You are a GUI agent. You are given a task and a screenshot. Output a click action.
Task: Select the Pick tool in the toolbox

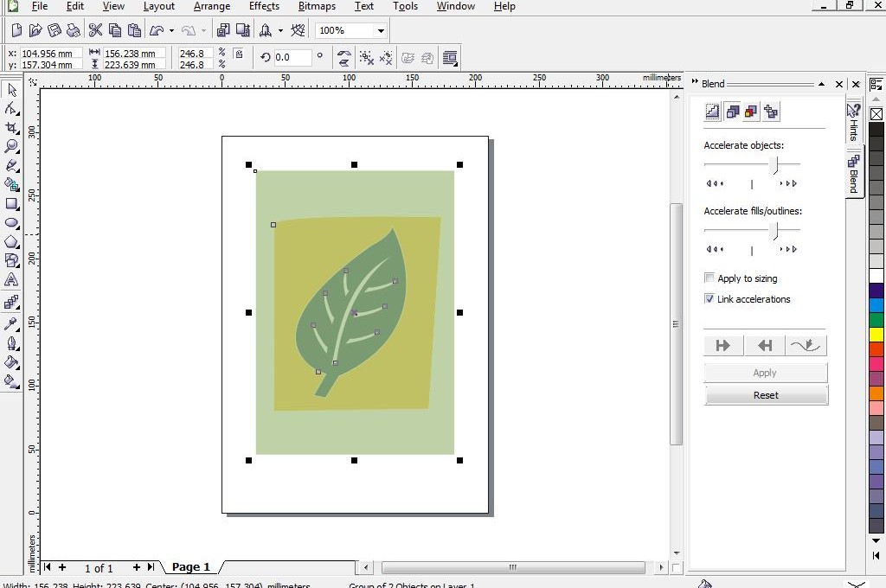(x=12, y=90)
